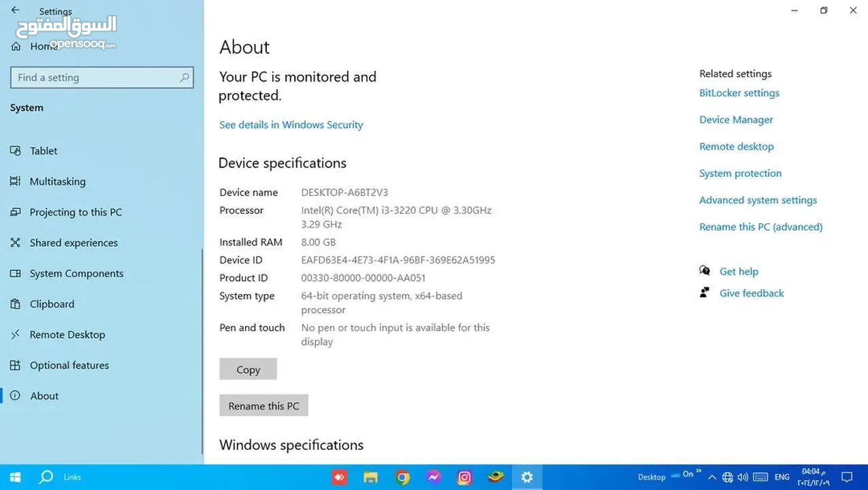Click the Settings gear on the taskbar

[527, 477]
